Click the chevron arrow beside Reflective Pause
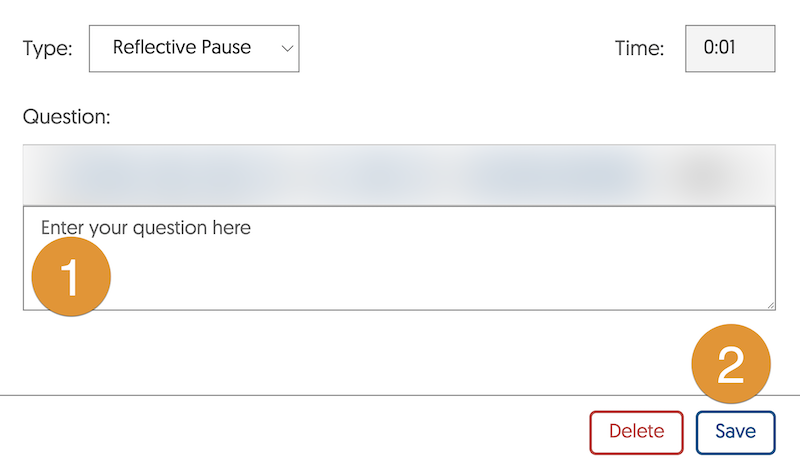 [x=288, y=48]
